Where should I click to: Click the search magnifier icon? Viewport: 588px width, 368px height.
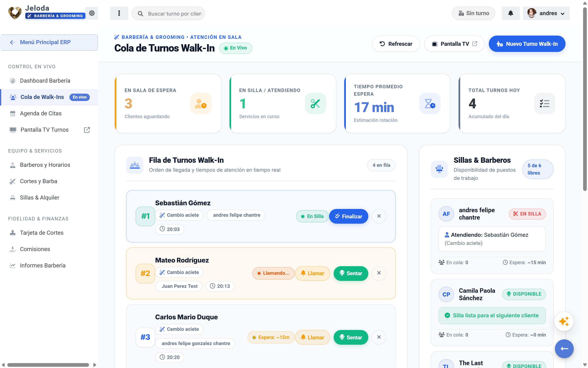tap(140, 14)
